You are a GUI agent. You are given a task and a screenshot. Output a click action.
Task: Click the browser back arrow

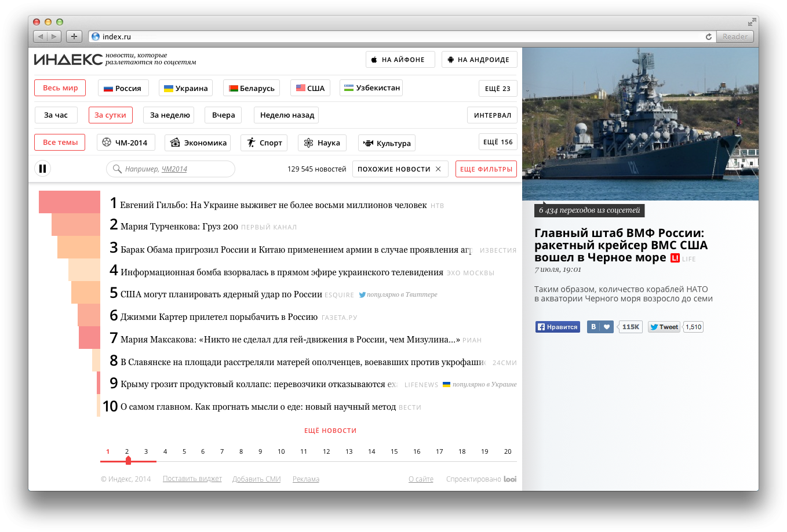(x=40, y=37)
